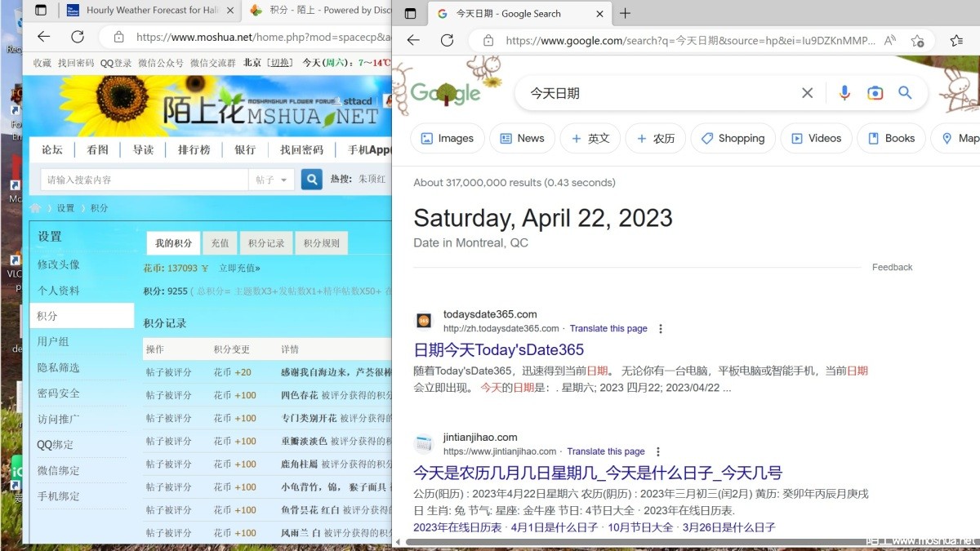Open the 充值 tab
The image size is (980, 551).
click(x=220, y=243)
